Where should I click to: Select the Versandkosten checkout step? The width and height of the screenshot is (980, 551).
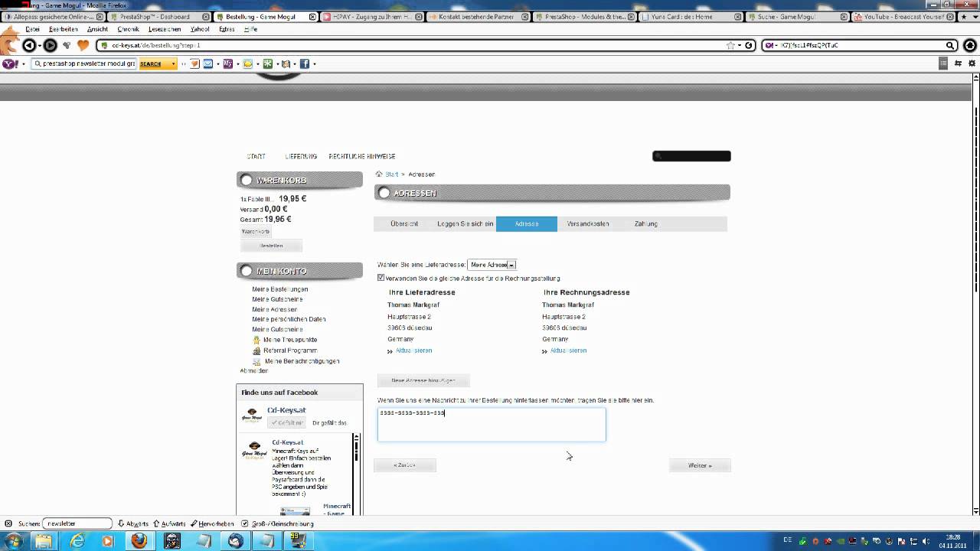click(x=588, y=224)
